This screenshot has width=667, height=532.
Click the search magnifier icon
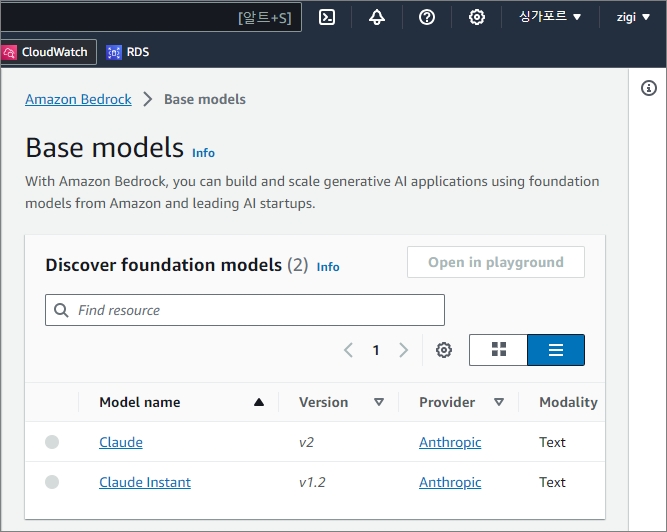61,310
